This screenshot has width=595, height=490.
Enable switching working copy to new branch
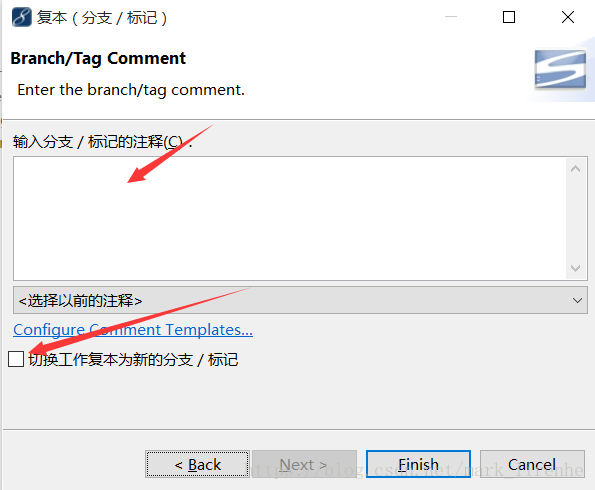tap(16, 359)
